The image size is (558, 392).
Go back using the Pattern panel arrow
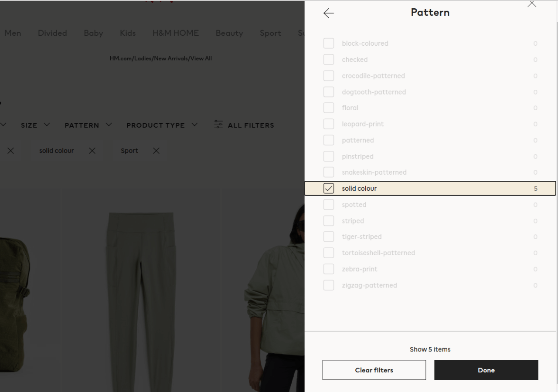pos(328,13)
